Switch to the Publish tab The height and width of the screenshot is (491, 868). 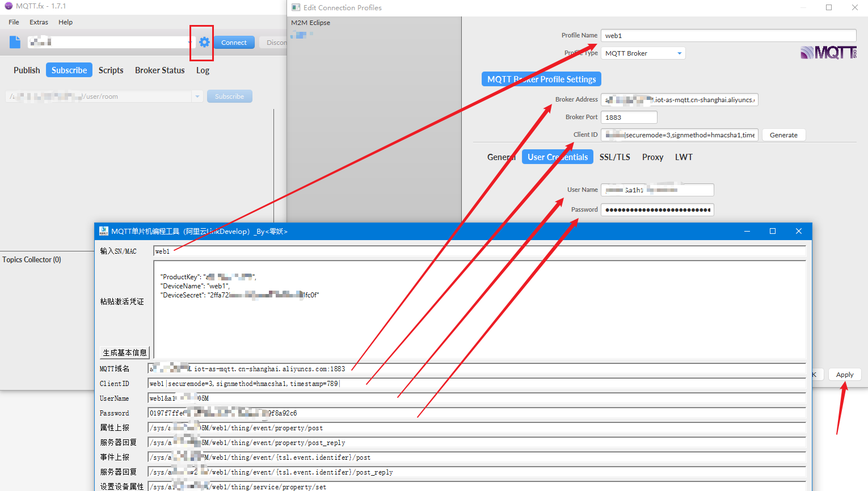click(x=27, y=70)
